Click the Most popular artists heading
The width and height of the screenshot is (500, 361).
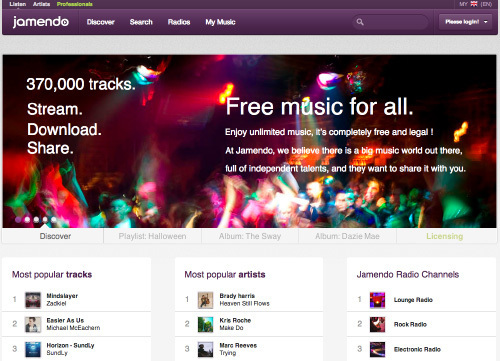pos(225,274)
